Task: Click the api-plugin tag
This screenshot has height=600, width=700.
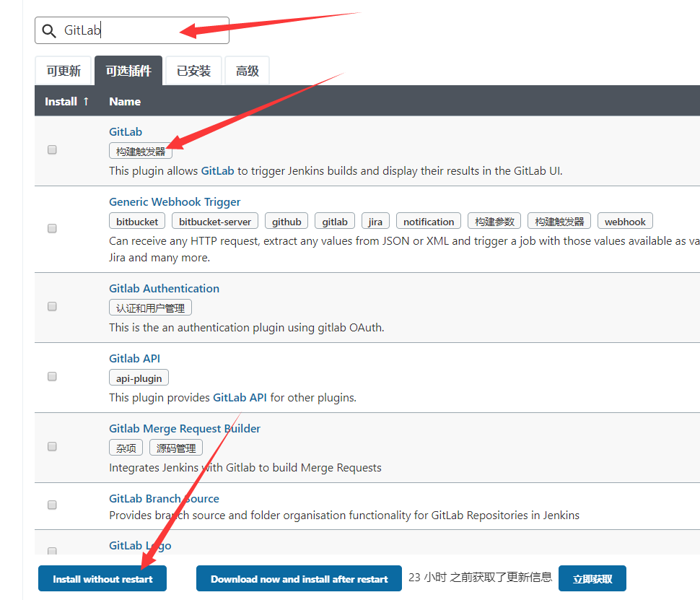Action: tap(139, 378)
